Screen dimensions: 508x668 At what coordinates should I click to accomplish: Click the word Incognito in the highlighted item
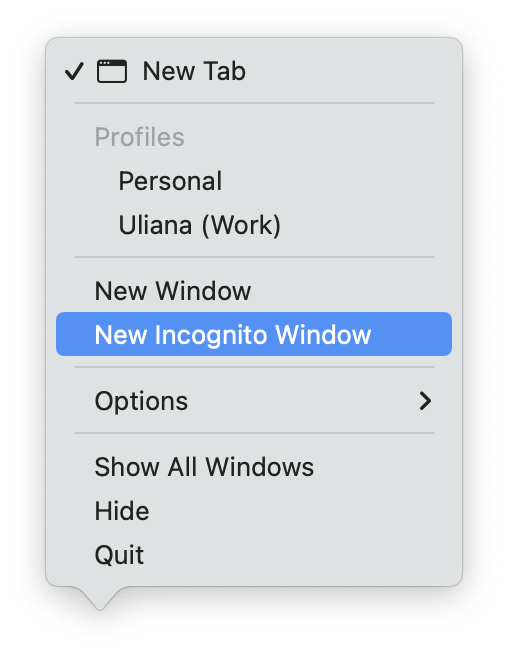coord(211,335)
